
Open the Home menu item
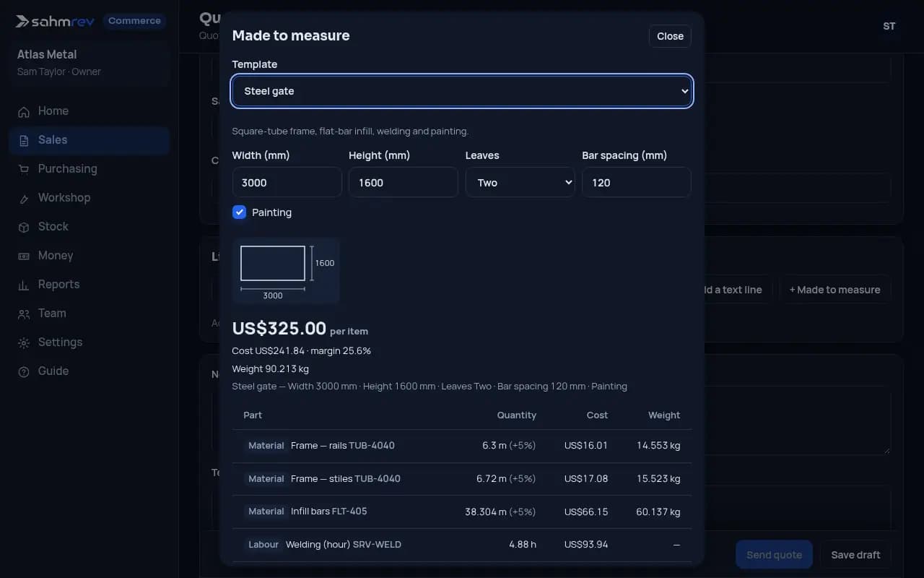point(90,111)
